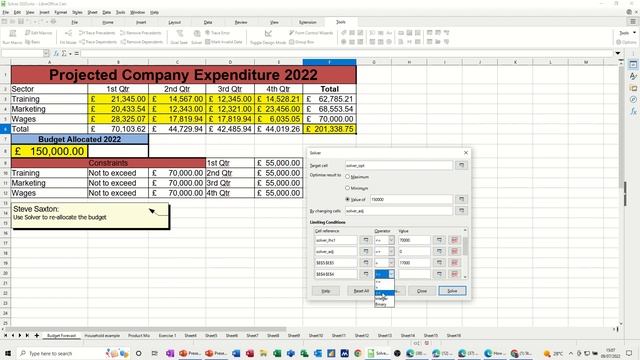
Task: Open Form Control Wizards
Action: [311, 33]
